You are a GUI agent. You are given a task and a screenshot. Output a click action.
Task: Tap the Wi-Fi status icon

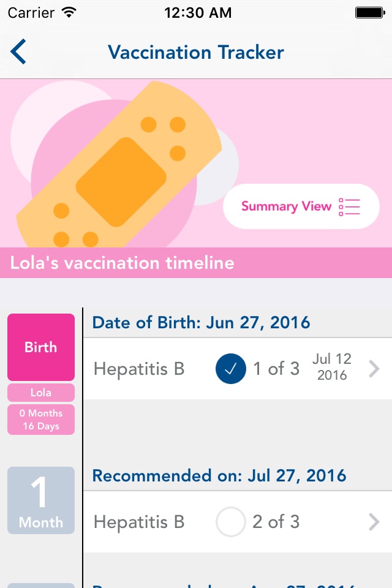tap(69, 12)
